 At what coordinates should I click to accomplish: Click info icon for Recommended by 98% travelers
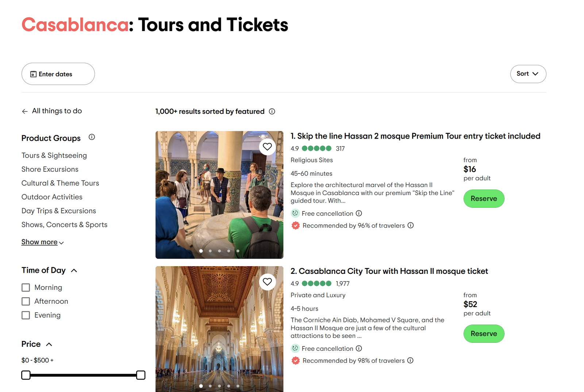[x=410, y=361]
